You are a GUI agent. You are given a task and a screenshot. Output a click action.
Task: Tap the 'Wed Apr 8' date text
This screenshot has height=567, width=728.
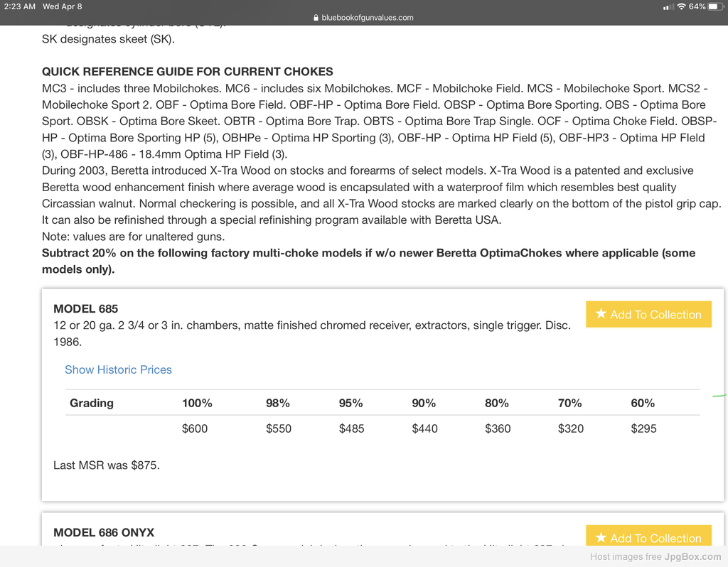[63, 6]
